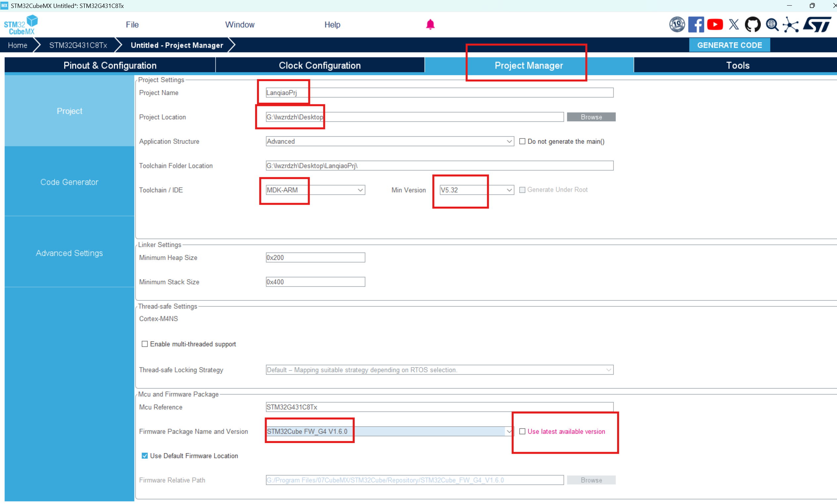Open the Min Version dropdown

[477, 190]
